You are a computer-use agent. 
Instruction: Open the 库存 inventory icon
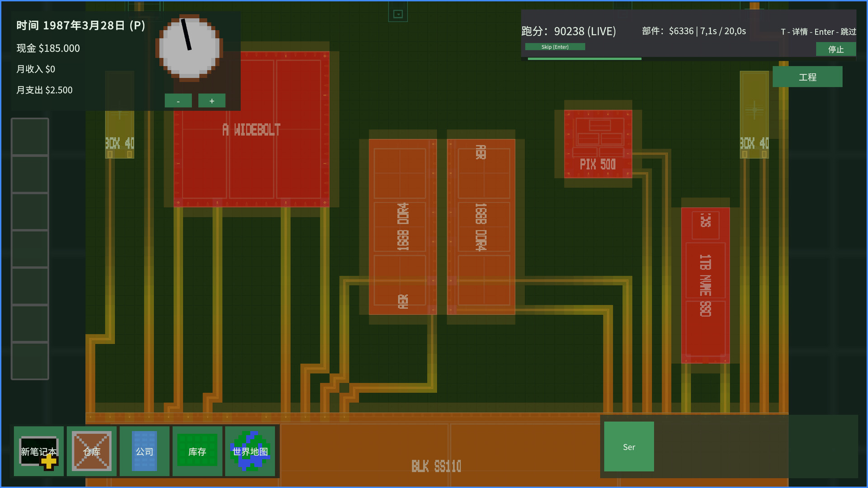[197, 451]
